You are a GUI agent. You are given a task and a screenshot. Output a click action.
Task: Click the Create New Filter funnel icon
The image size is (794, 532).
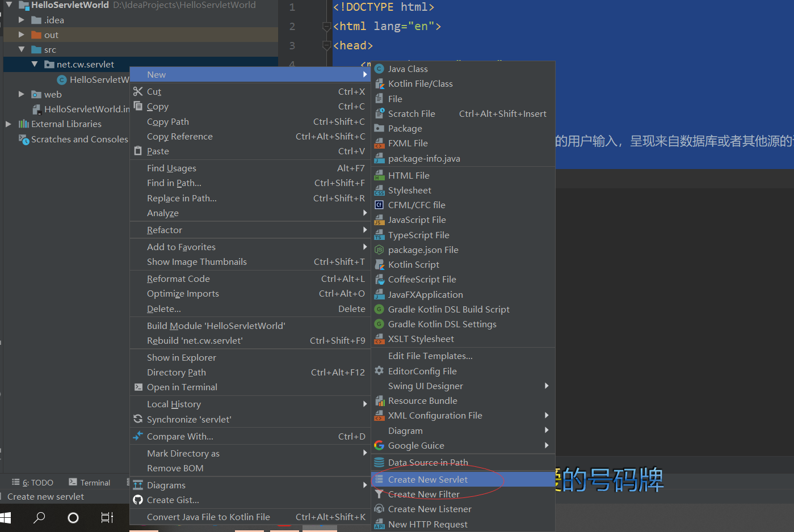(380, 494)
